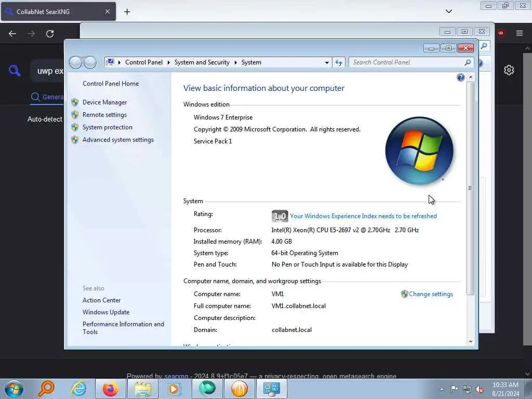Viewport: 532px width, 399px height.
Task: Click the 1.0 rating score badge
Action: click(280, 216)
